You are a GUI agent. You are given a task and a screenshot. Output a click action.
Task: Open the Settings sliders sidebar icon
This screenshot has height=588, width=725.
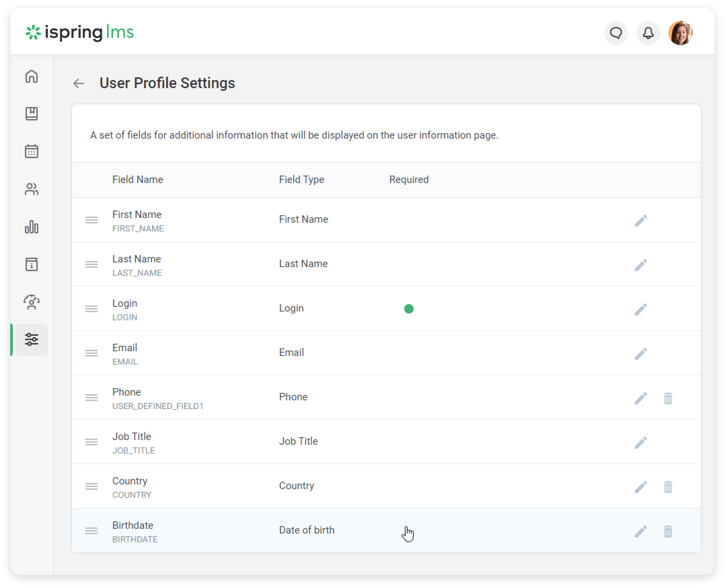(x=32, y=339)
